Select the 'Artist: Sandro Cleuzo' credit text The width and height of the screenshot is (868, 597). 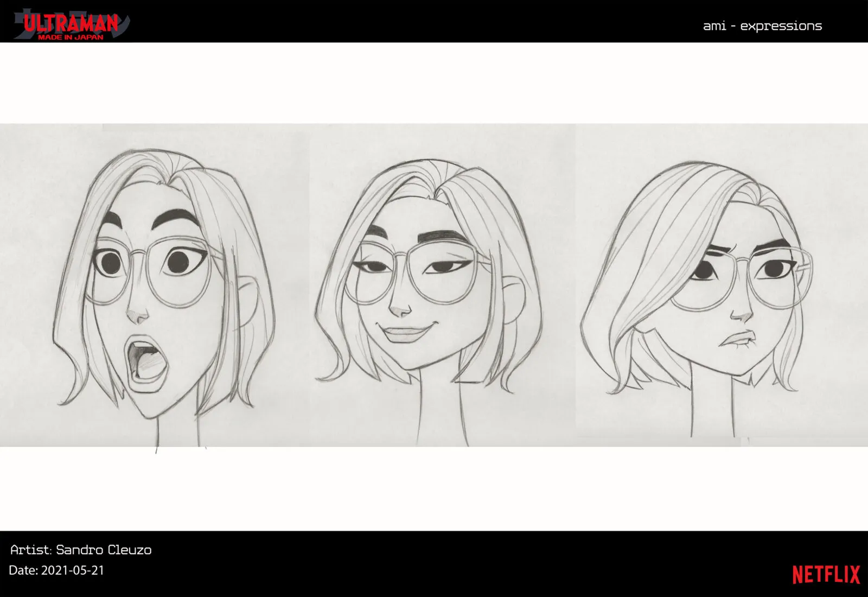pyautogui.click(x=81, y=550)
